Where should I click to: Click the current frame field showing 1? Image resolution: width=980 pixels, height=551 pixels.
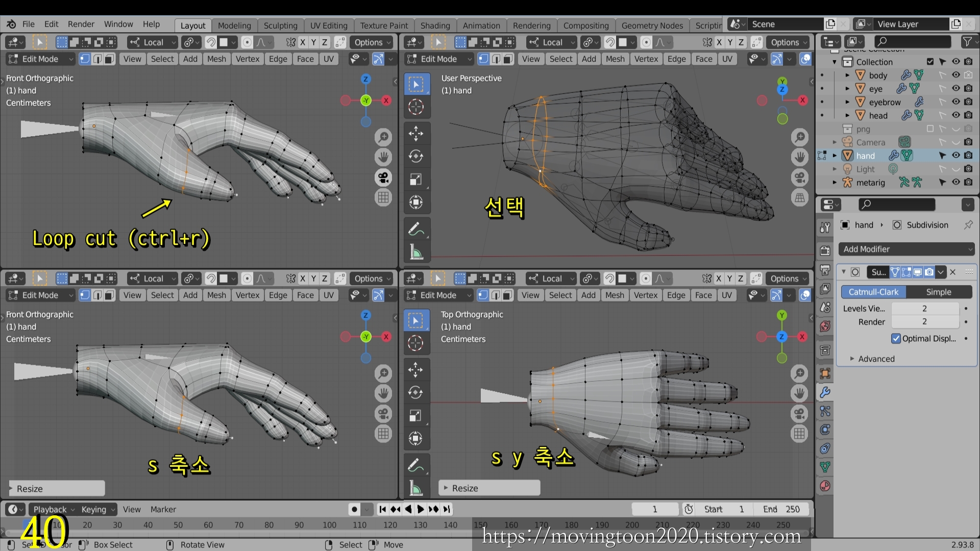point(655,509)
